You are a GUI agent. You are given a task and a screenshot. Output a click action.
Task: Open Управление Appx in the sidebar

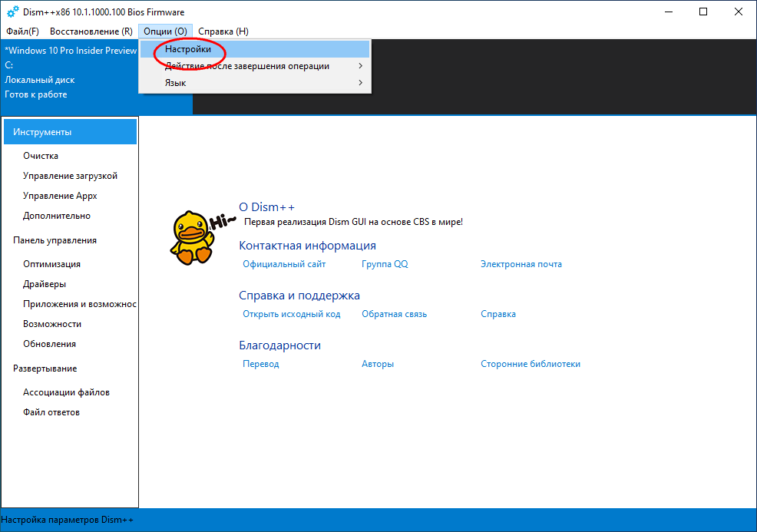[60, 196]
